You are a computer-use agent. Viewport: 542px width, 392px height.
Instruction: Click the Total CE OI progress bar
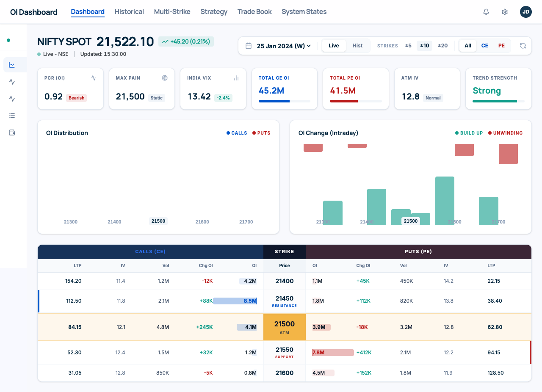285,101
